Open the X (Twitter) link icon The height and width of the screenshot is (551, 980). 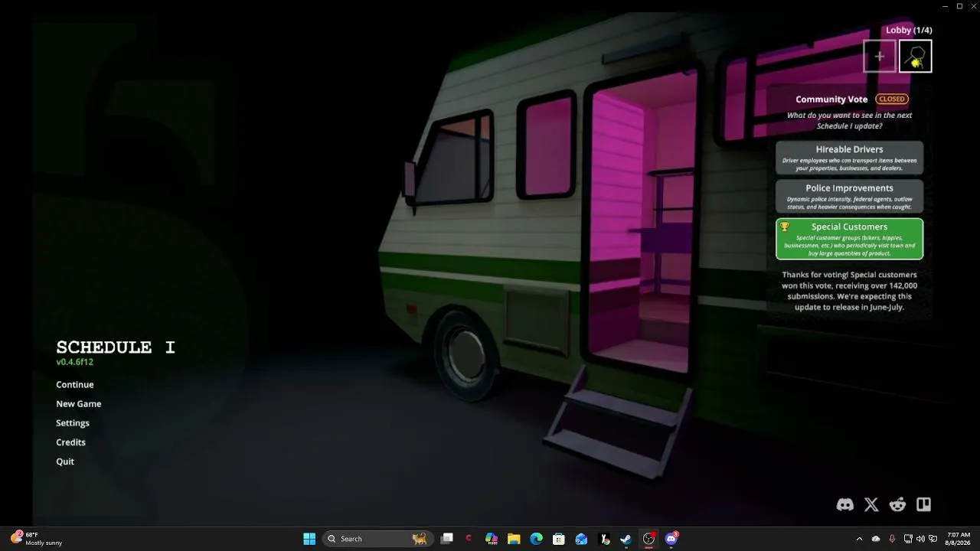point(871,504)
